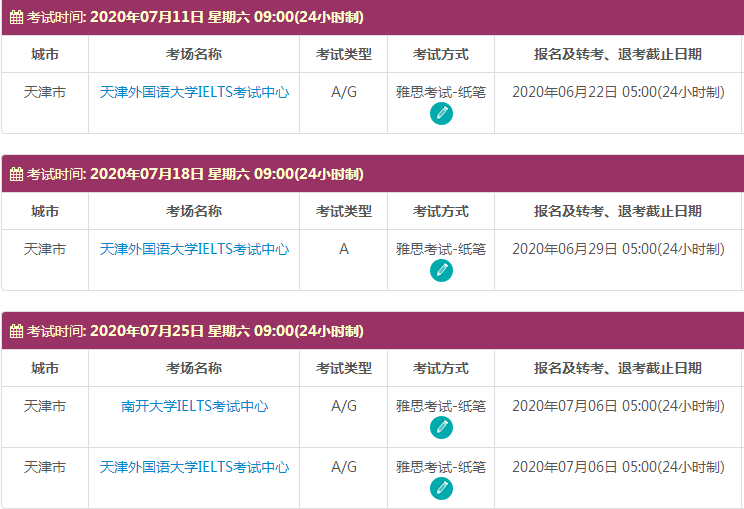Click 城市 column header in 07月11日 table
This screenshot has height=509, width=744.
tap(45, 54)
